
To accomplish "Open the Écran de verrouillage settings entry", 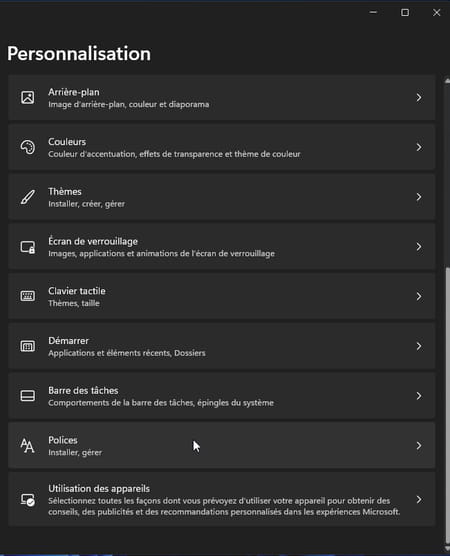I will [222, 247].
